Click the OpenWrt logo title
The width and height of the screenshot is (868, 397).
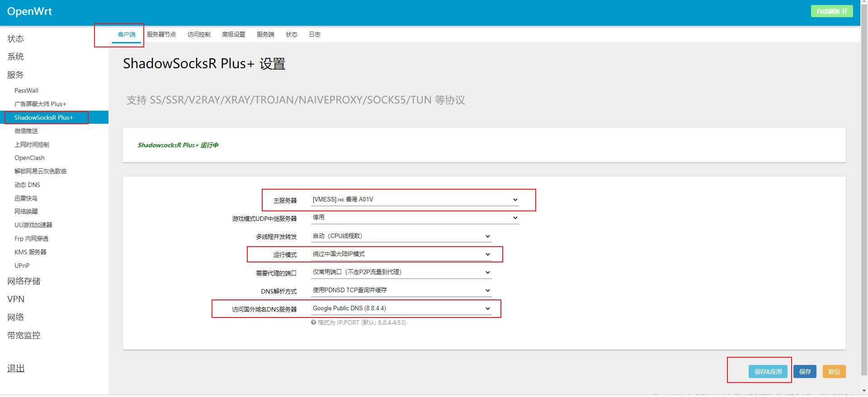30,11
